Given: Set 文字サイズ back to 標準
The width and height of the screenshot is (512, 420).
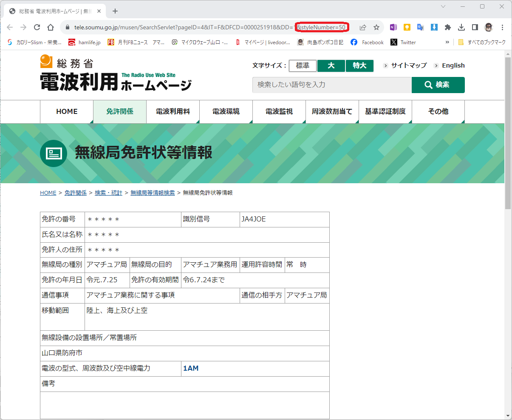Looking at the screenshot, I should click(x=302, y=66).
